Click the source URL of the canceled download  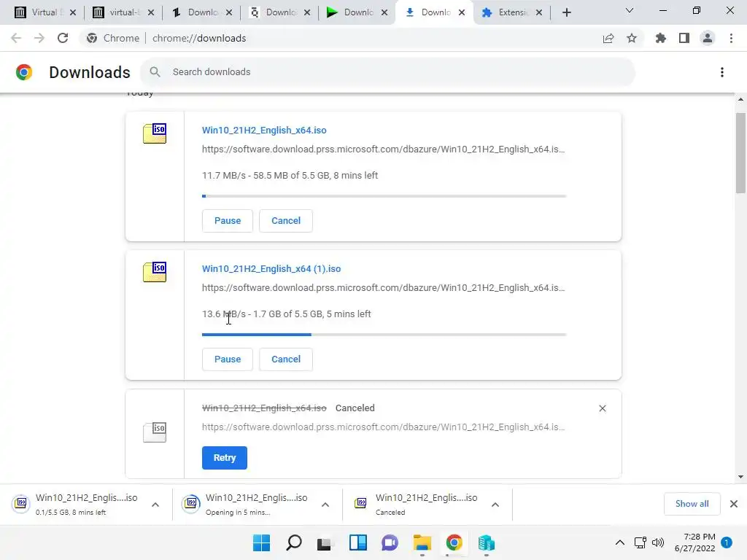383,427
